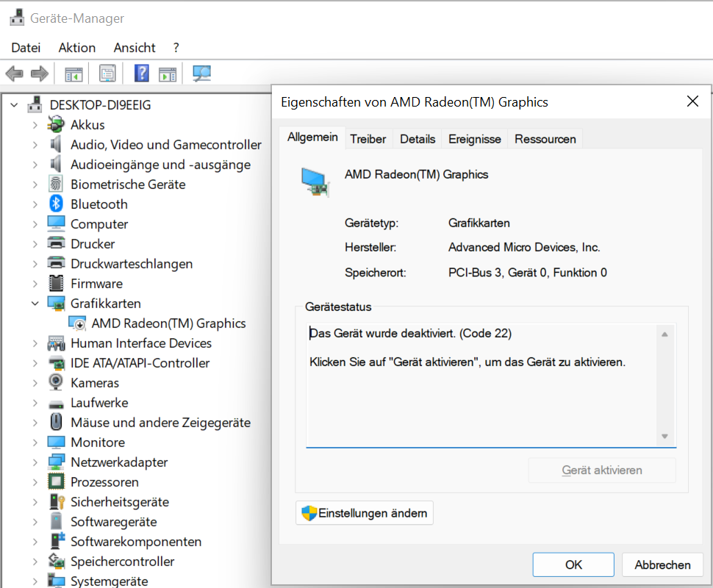
Task: Expand the Softwaregeräte category
Action: 35,522
